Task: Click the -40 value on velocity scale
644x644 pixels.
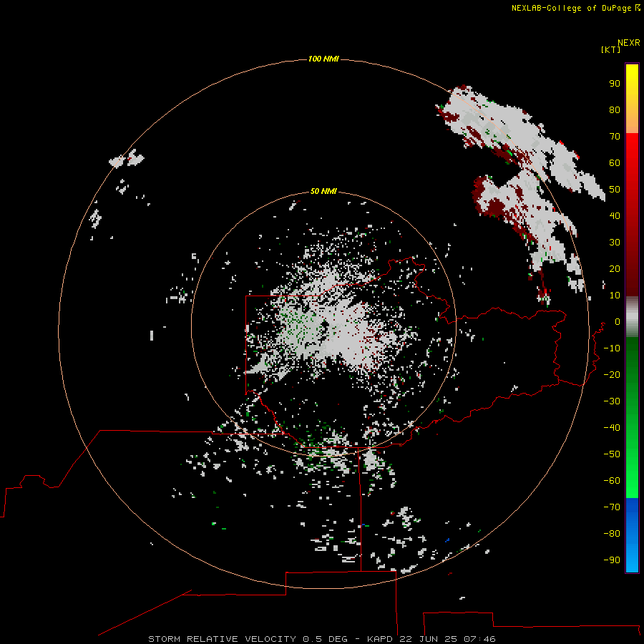Action: (612, 428)
